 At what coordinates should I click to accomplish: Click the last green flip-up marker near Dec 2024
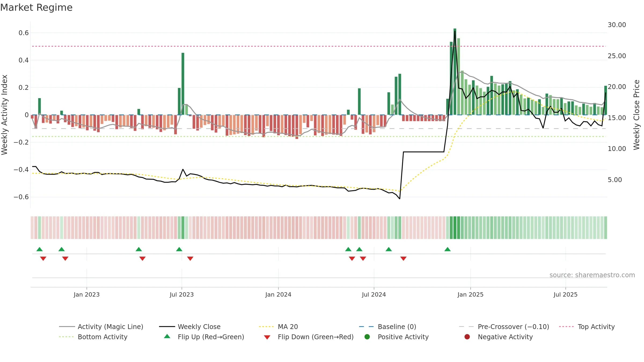tap(448, 249)
